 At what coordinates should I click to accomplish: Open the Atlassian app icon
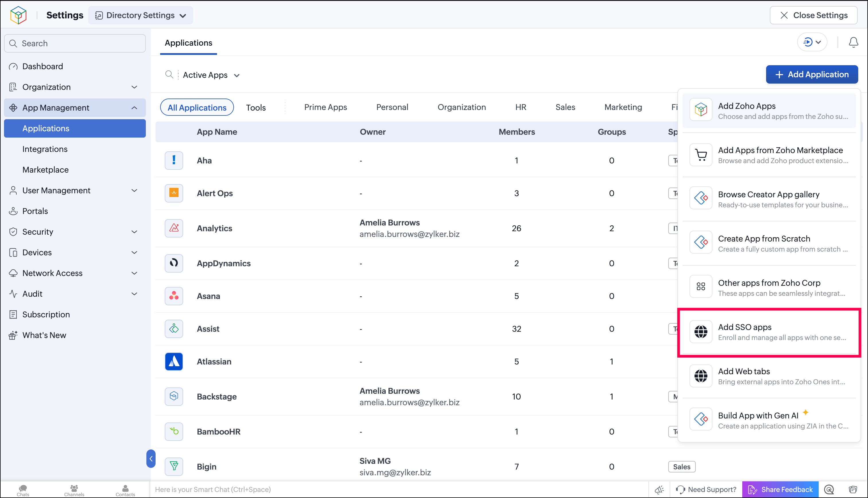[174, 362]
